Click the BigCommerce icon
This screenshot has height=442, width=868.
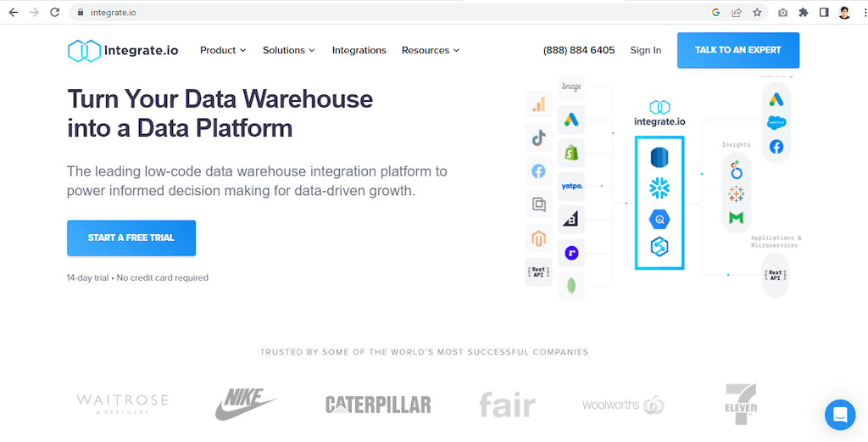[x=571, y=220]
